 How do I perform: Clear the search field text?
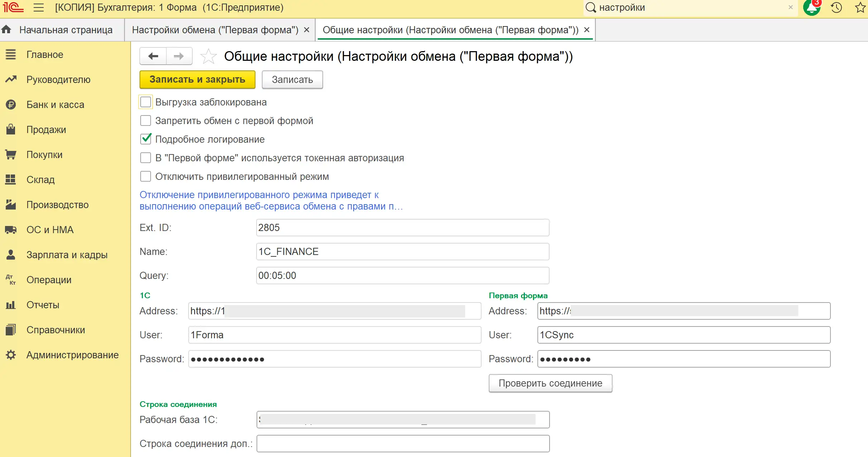(x=790, y=8)
